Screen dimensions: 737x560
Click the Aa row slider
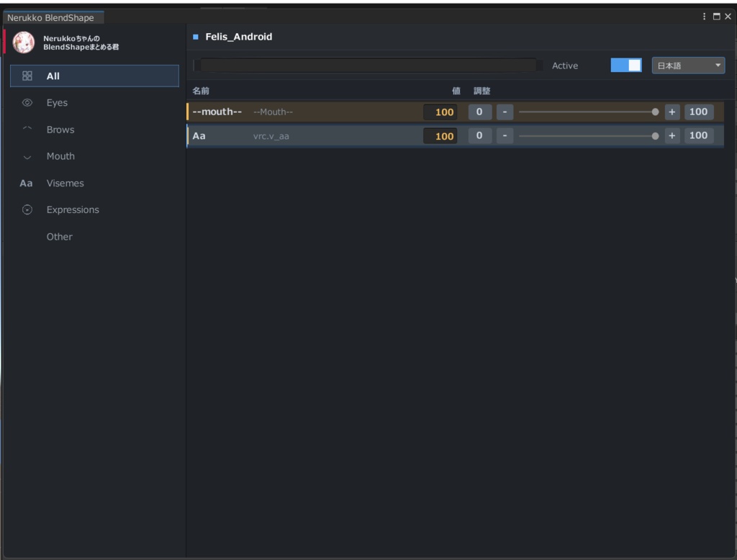589,136
